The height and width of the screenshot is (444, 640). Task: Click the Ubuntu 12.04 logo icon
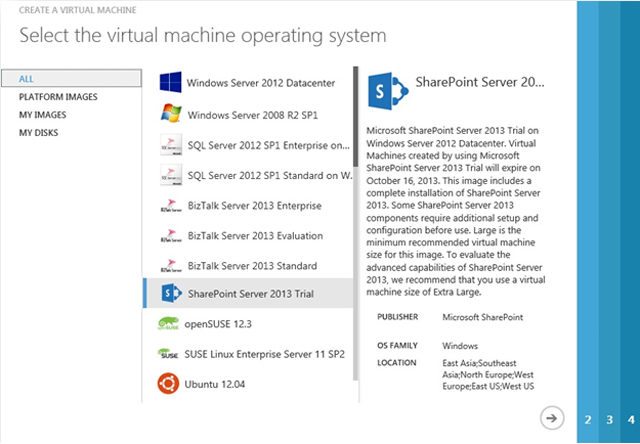[x=168, y=384]
